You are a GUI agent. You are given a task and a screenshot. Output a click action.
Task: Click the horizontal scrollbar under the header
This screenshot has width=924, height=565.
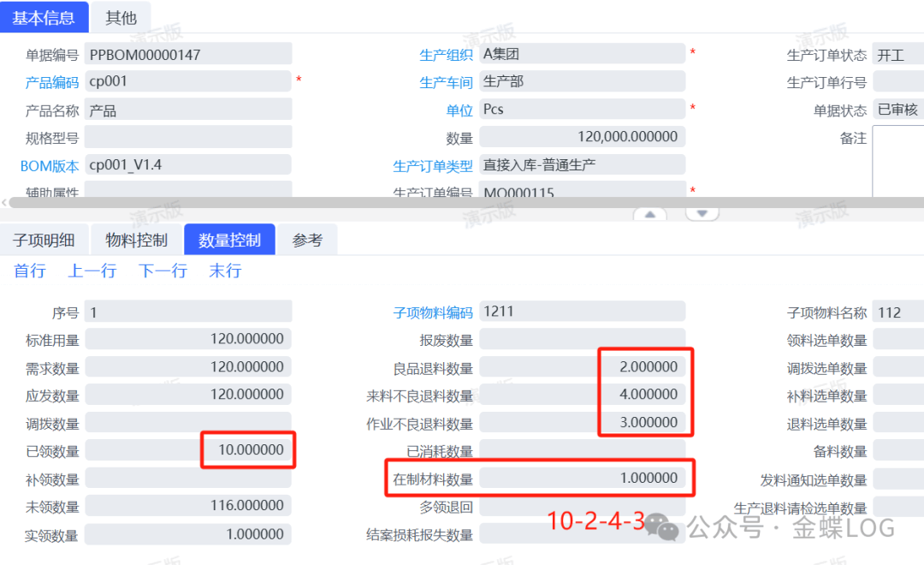point(462,203)
